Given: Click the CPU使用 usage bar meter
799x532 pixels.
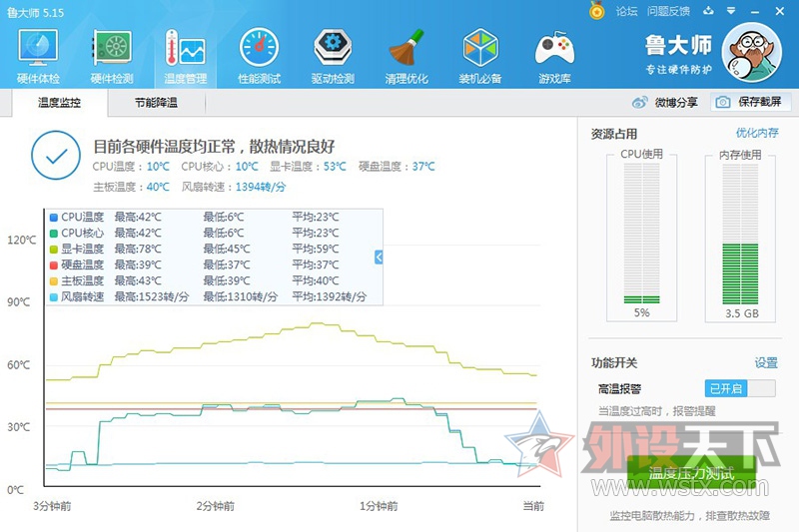Looking at the screenshot, I should 641,234.
